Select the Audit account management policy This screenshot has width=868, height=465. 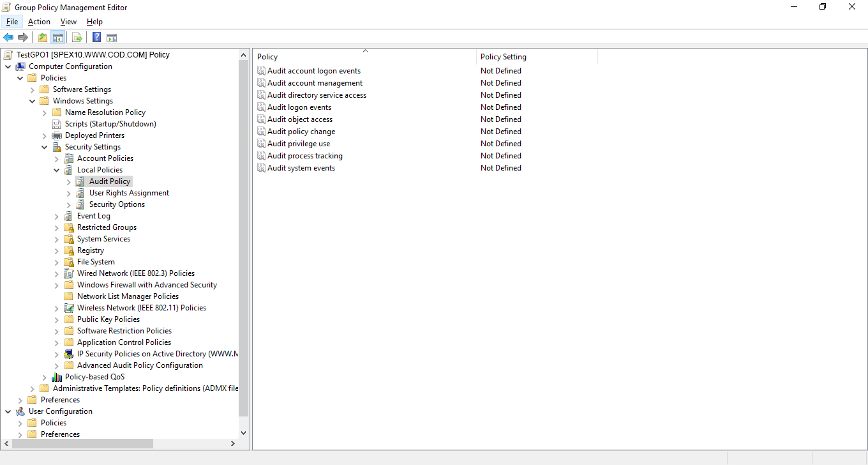315,83
